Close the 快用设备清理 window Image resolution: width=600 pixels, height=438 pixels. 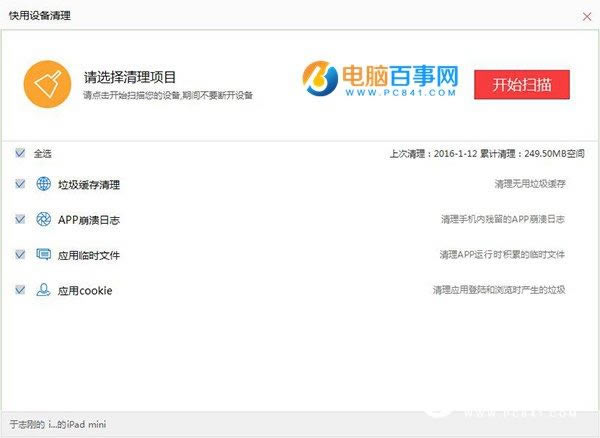585,17
